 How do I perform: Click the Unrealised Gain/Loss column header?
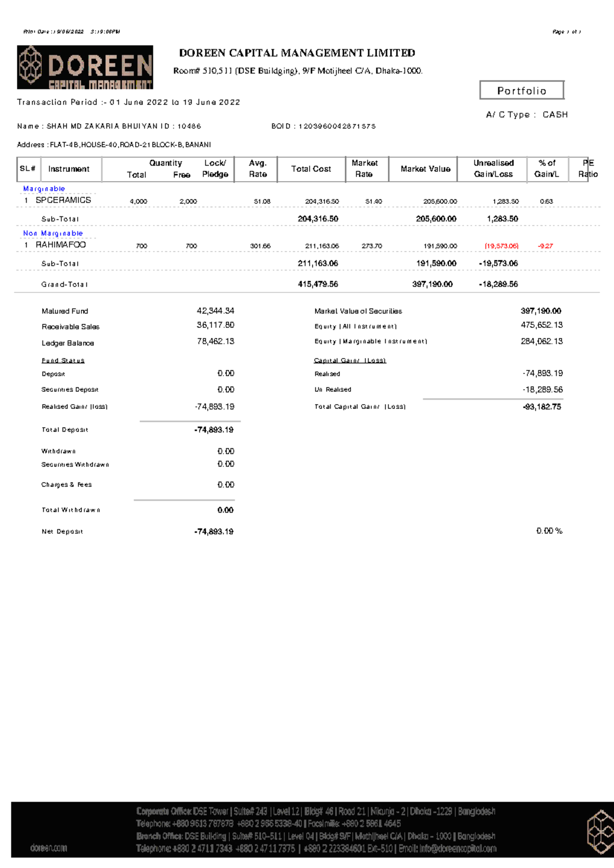coord(493,169)
